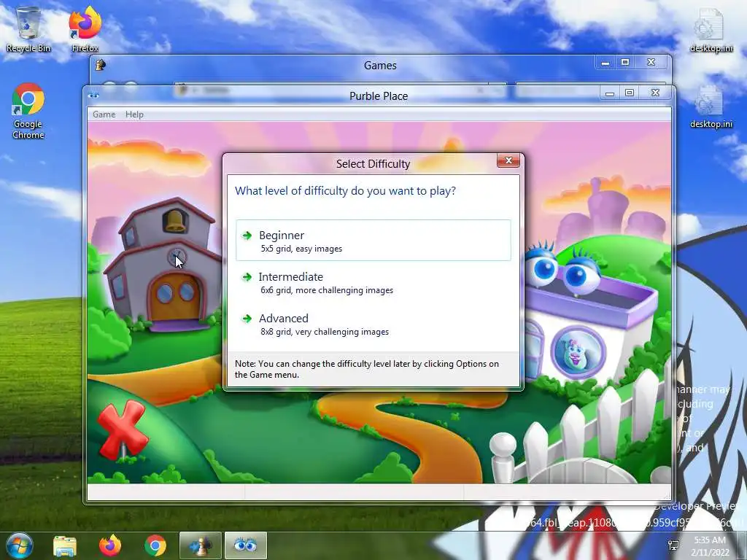Open the Windows Start menu orb
Image resolution: width=747 pixels, height=560 pixels.
tap(20, 545)
